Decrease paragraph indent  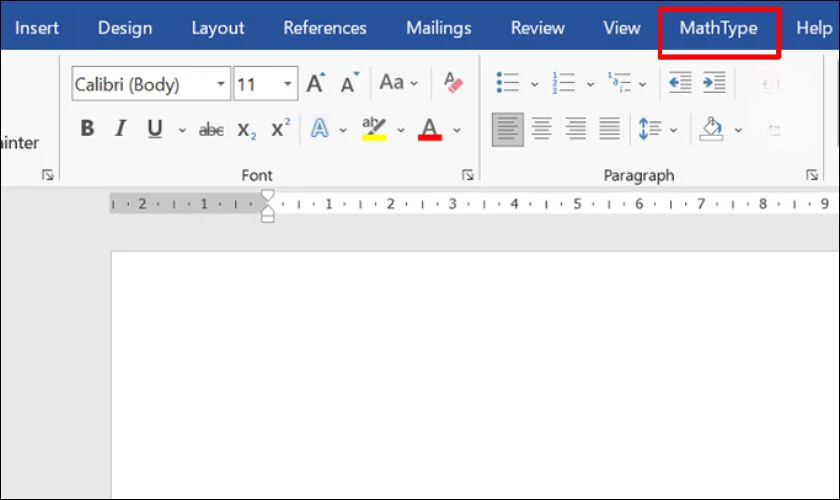point(680,83)
